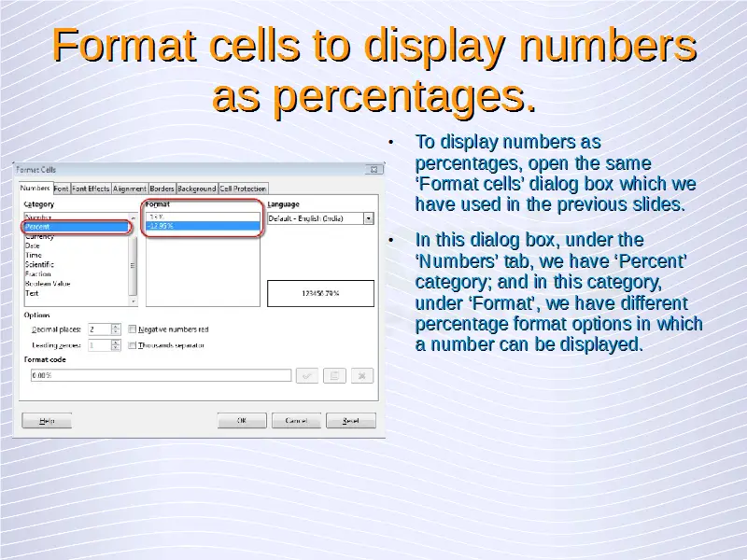
Task: Switch to the Cell Protection tab
Action: pos(243,189)
